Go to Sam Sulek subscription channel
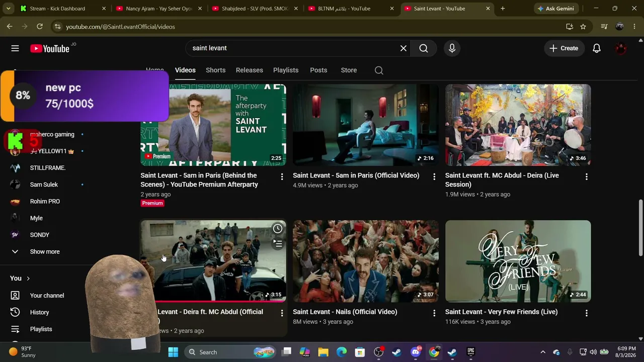This screenshot has height=362, width=644. 44,185
